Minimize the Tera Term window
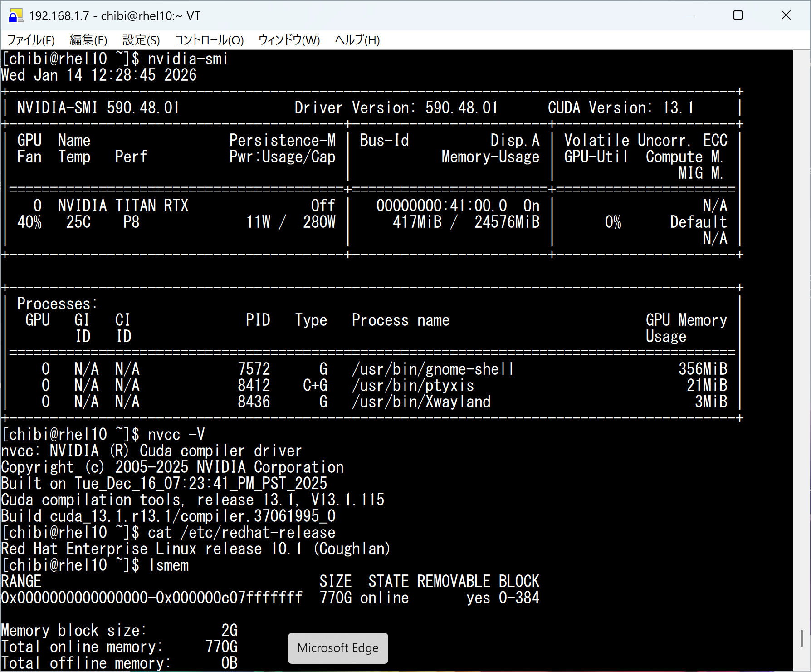811x672 pixels. (690, 15)
